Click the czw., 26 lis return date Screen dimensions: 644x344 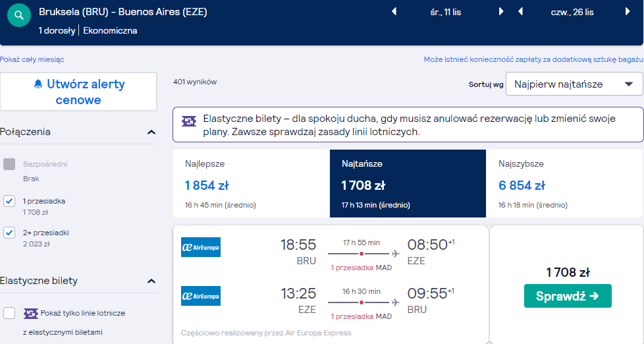[572, 13]
